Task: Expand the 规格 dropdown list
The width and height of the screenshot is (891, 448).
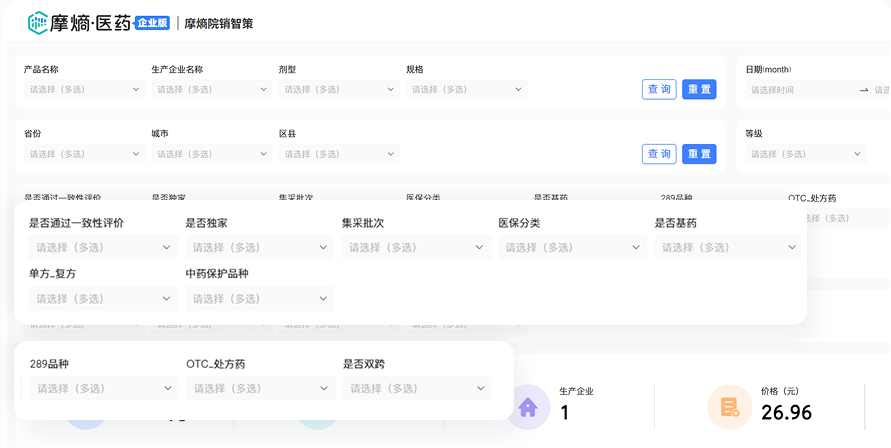Action: 466,90
